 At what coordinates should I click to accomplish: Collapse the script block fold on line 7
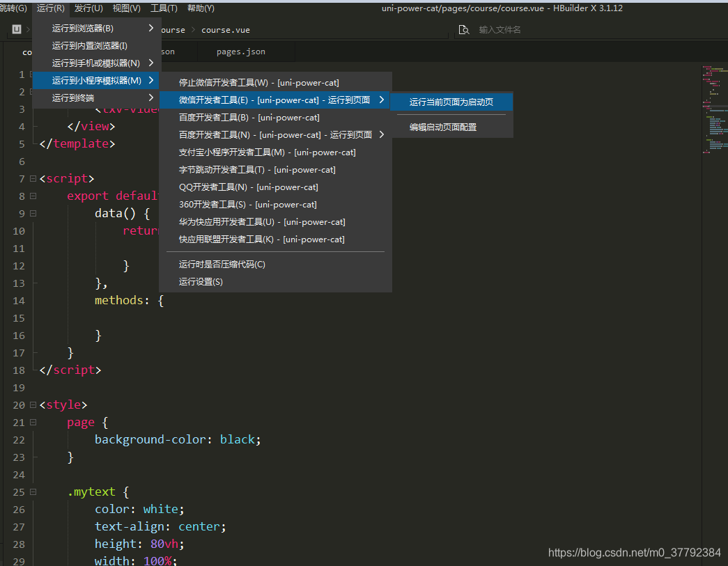click(x=33, y=179)
